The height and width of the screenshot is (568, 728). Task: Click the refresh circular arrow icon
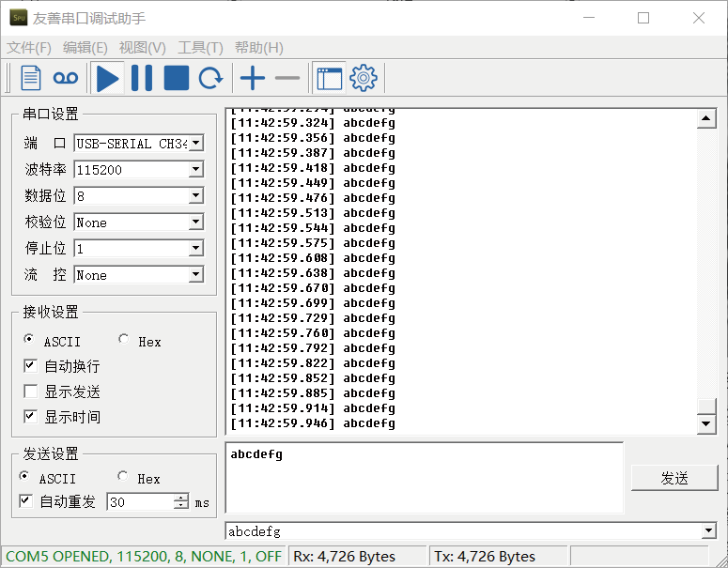pos(210,78)
